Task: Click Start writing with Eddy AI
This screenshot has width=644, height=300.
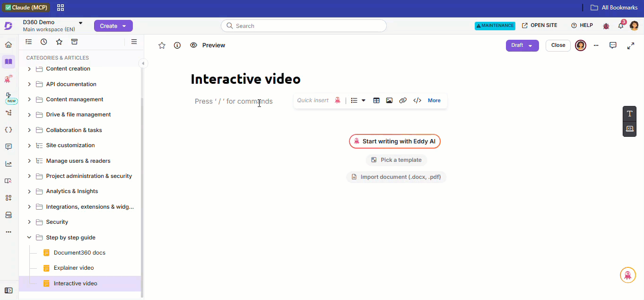Action: [395, 141]
